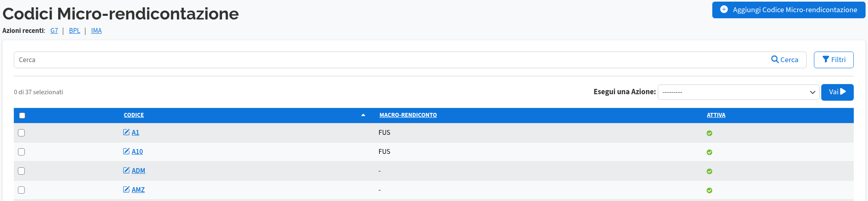Click the green active checkmark for ADM
868x201 pixels.
click(709, 171)
